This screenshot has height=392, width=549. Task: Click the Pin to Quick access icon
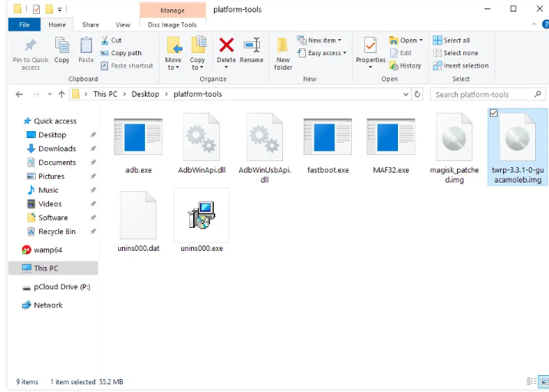(31, 45)
